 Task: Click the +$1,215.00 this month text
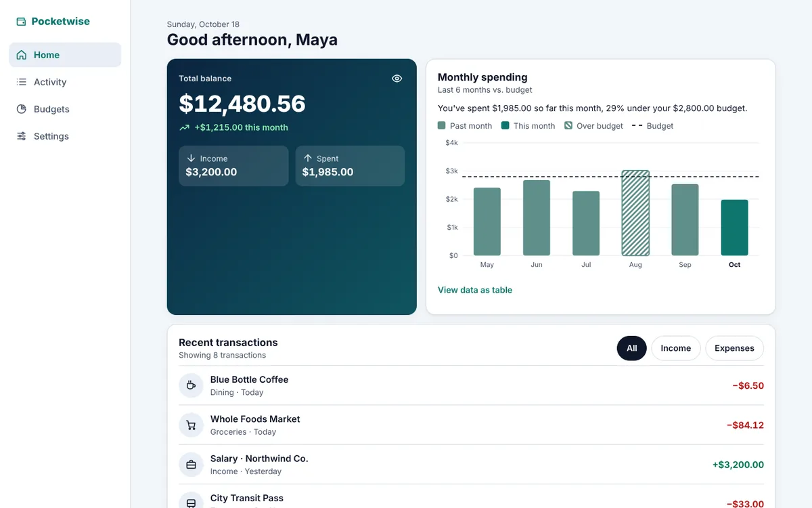tap(241, 127)
